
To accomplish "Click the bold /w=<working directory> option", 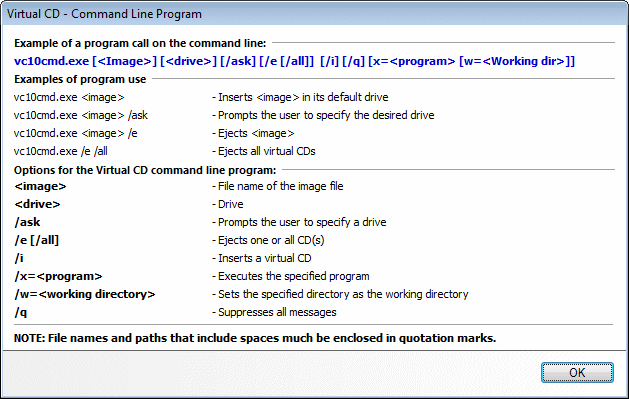I will pyautogui.click(x=85, y=294).
